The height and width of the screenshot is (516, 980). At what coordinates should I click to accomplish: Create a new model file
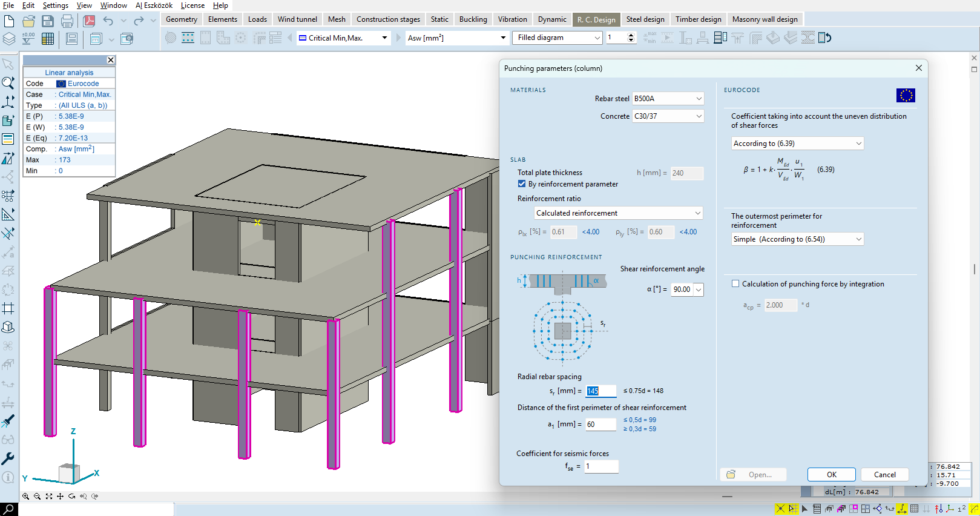pos(9,21)
